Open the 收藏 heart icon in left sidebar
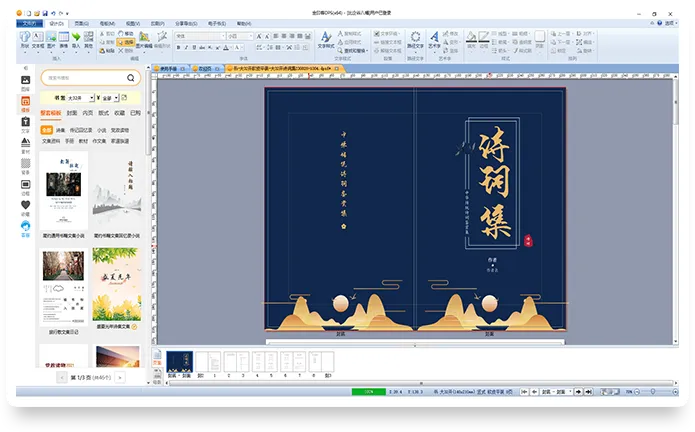695x432 pixels. 25,204
